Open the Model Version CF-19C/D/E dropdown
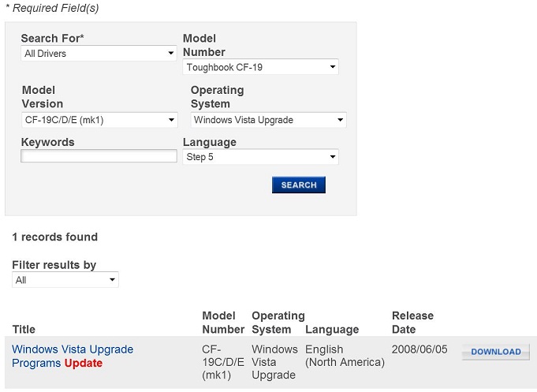The width and height of the screenshot is (537, 392). click(99, 120)
